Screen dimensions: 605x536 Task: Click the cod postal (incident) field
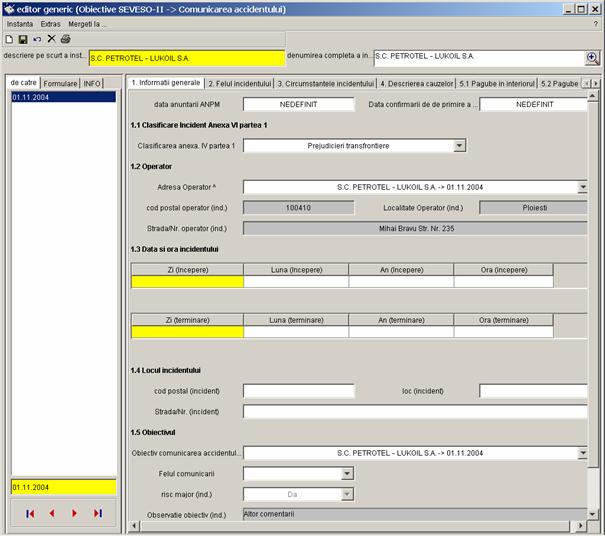tap(298, 391)
